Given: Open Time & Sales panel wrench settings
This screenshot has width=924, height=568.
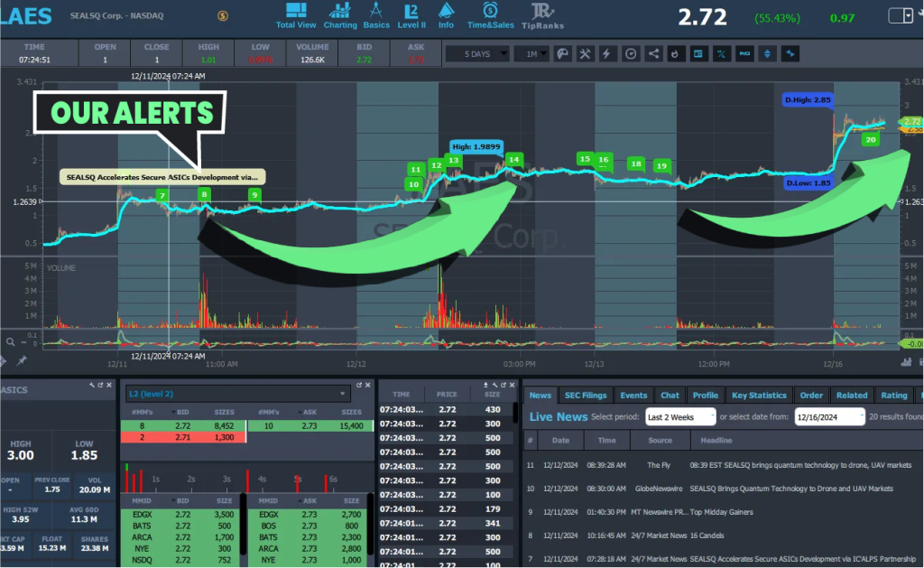Looking at the screenshot, I should pos(494,386).
